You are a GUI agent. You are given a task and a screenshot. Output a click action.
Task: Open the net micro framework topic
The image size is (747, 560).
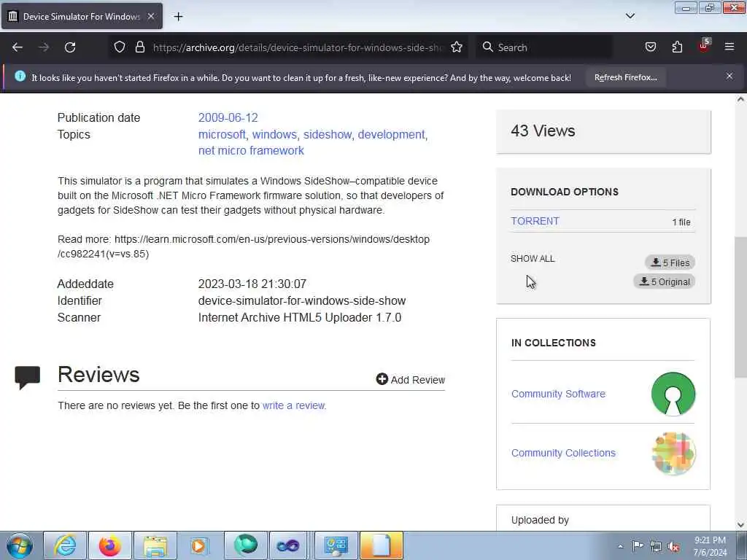pyautogui.click(x=251, y=150)
